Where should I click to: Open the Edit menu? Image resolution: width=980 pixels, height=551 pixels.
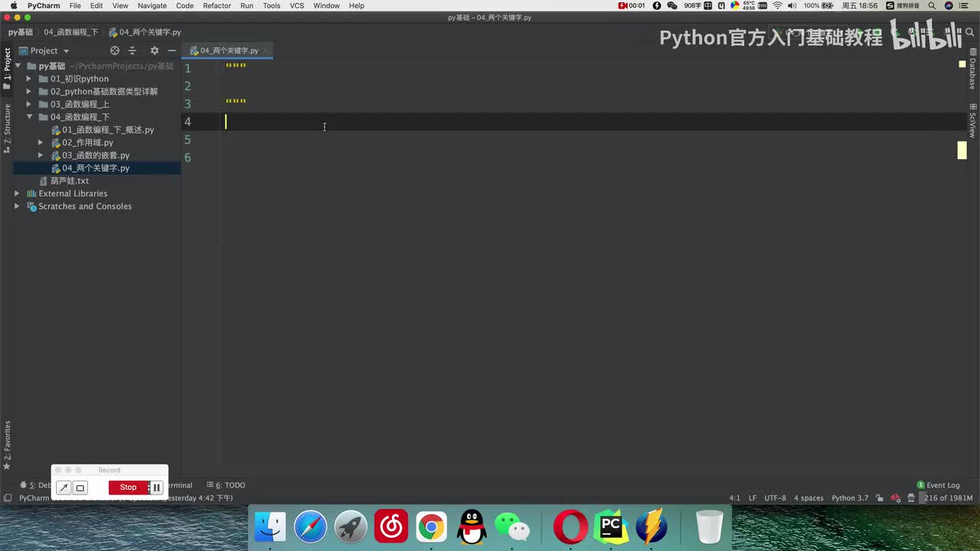pyautogui.click(x=96, y=5)
